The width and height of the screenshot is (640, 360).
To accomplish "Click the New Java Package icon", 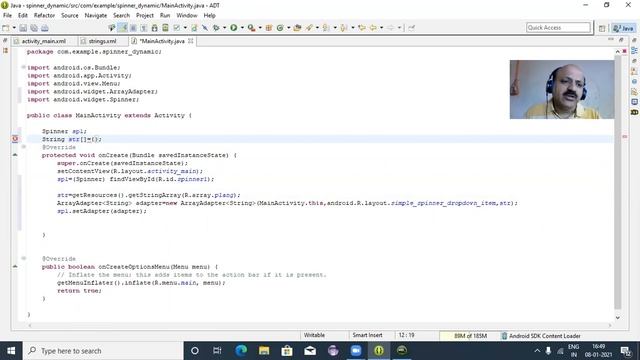I will click(269, 28).
